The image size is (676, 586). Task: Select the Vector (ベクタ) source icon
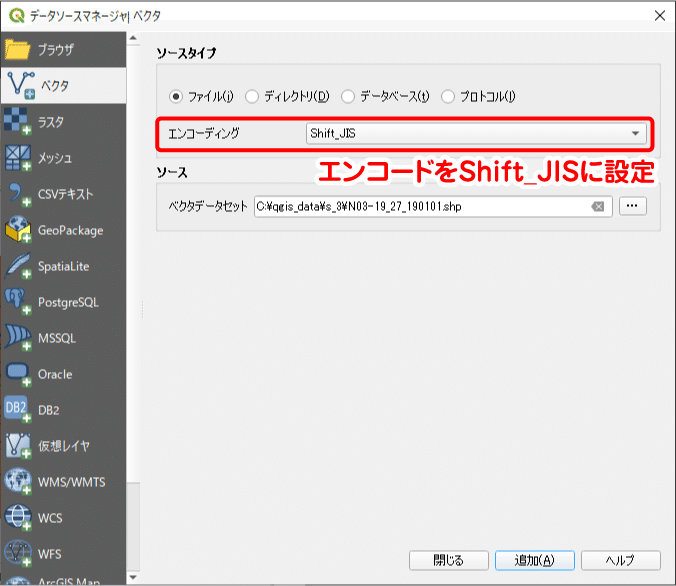22,85
